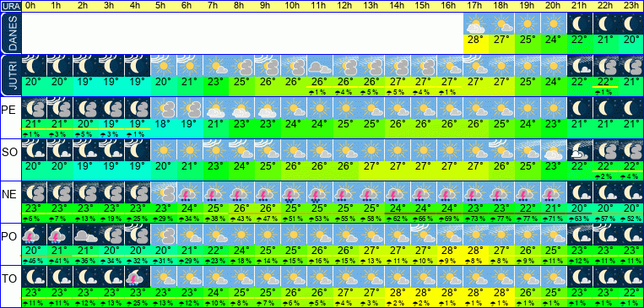Select the DANES row label
This screenshot has width=644, height=308.
click(10, 33)
